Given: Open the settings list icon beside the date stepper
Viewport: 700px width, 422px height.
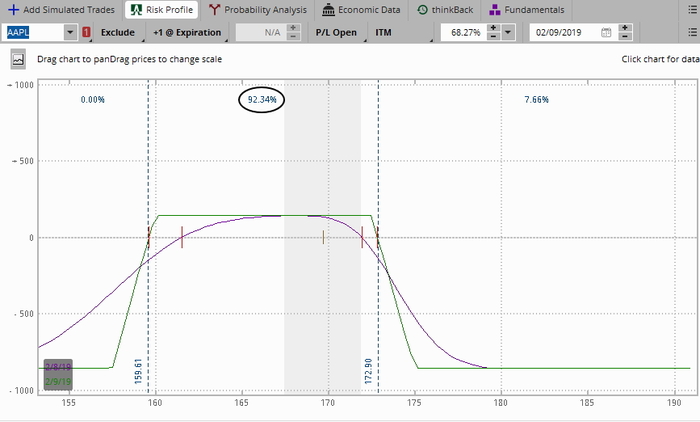Looking at the screenshot, I should [692, 32].
